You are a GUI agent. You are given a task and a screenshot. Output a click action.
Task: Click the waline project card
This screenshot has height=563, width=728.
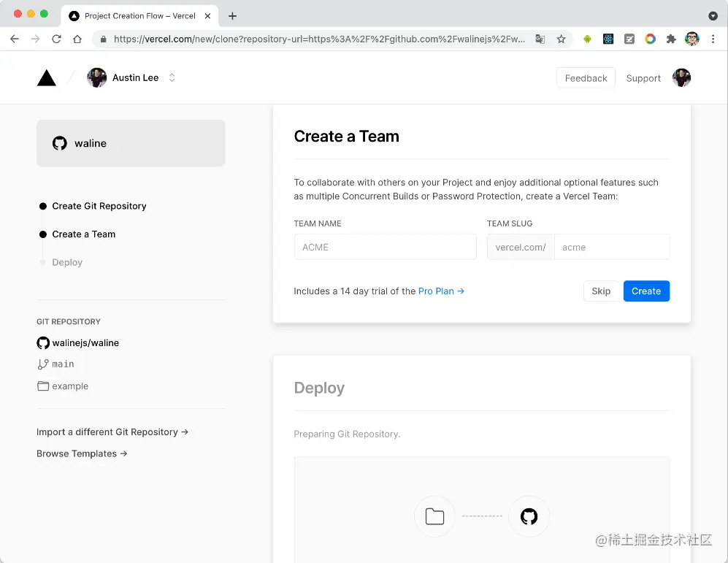(x=131, y=143)
